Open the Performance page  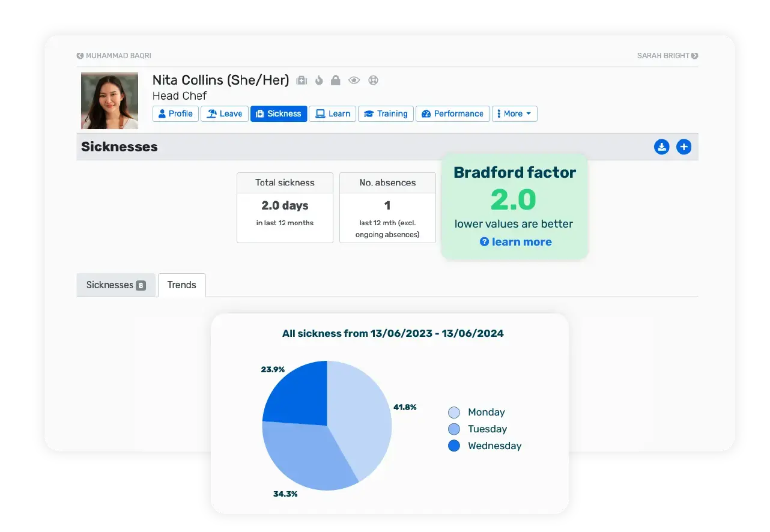[x=452, y=113]
